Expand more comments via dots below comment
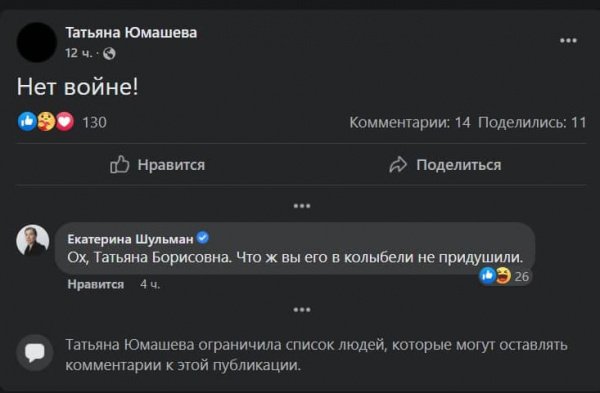The width and height of the screenshot is (600, 393). click(x=302, y=310)
